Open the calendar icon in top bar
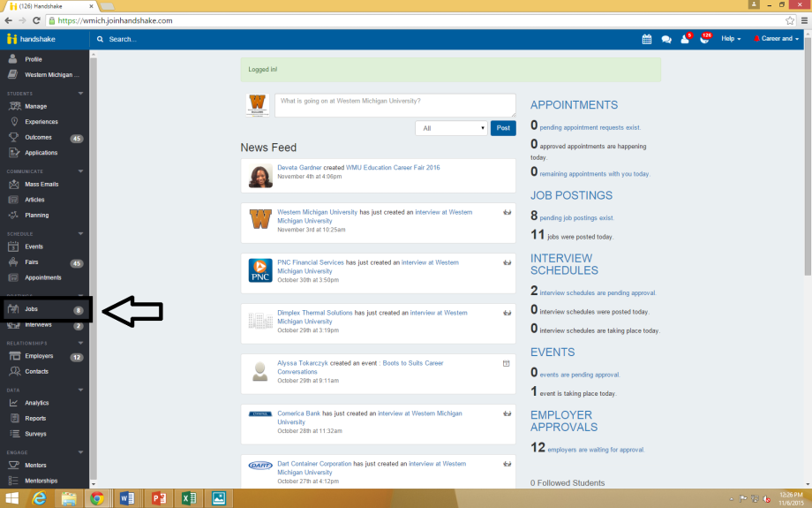This screenshot has width=812, height=508. point(647,39)
